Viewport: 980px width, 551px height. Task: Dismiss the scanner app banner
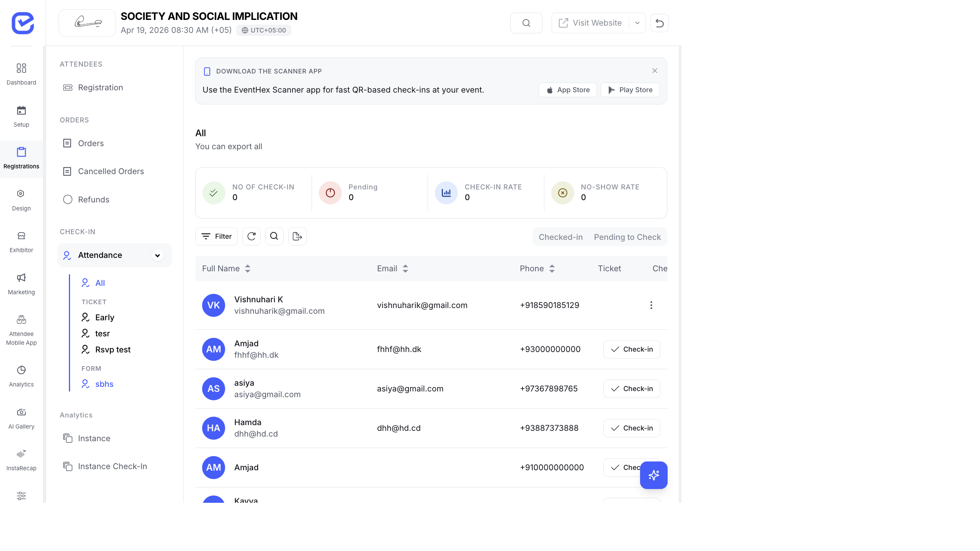tap(654, 70)
